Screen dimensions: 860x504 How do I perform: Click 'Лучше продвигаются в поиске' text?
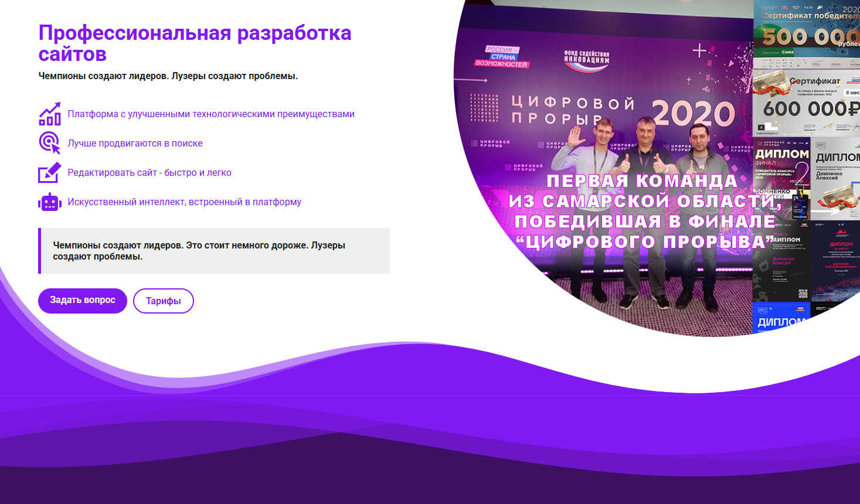point(135,143)
